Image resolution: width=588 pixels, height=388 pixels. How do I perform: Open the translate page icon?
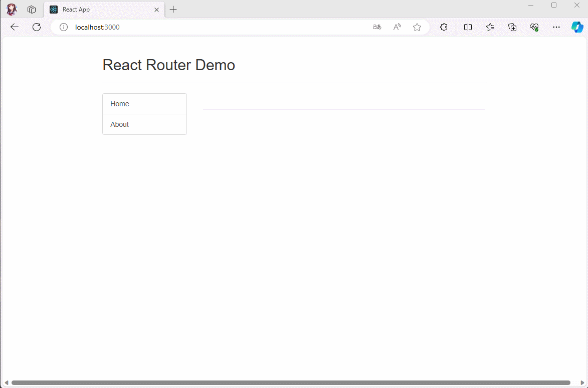tap(377, 27)
